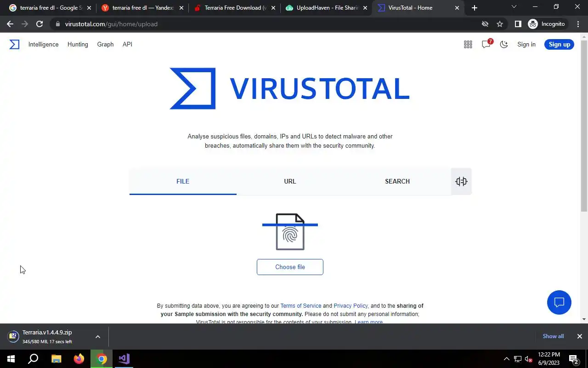Click the Sign in link
The image size is (588, 368).
click(526, 44)
